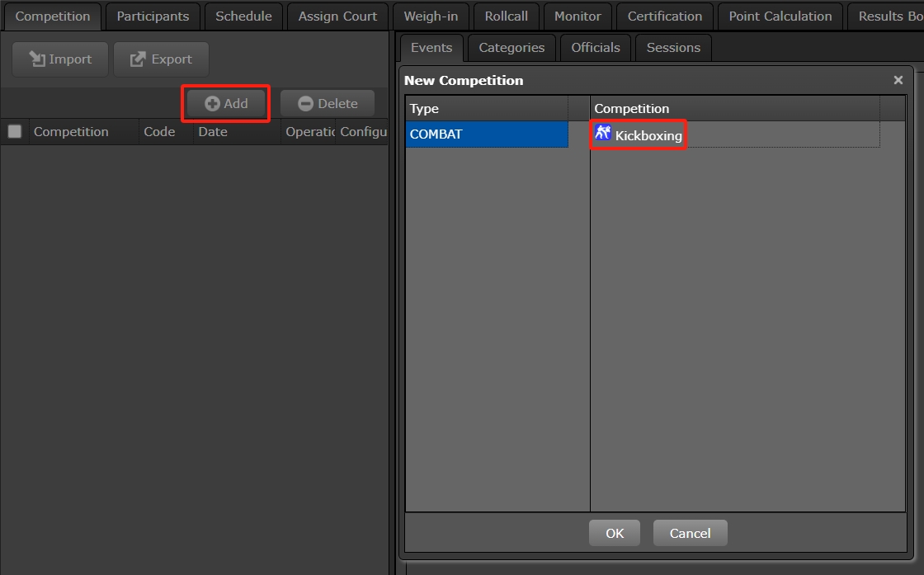This screenshot has height=575, width=924.
Task: Confirm the dialog with OK
Action: (615, 533)
